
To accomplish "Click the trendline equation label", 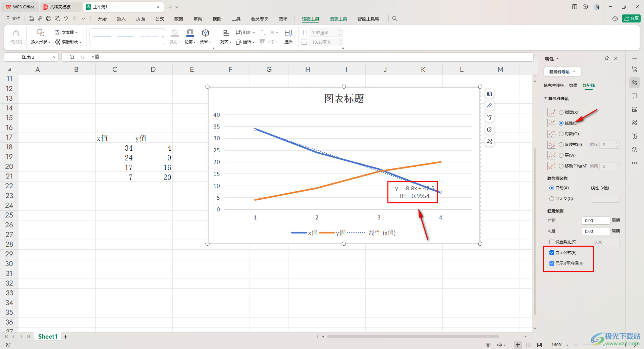I will pyautogui.click(x=414, y=192).
